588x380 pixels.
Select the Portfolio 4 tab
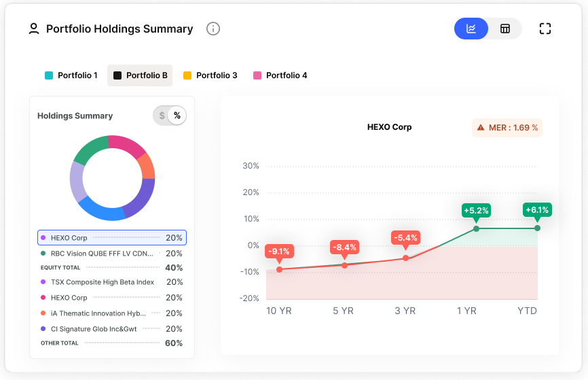(280, 75)
